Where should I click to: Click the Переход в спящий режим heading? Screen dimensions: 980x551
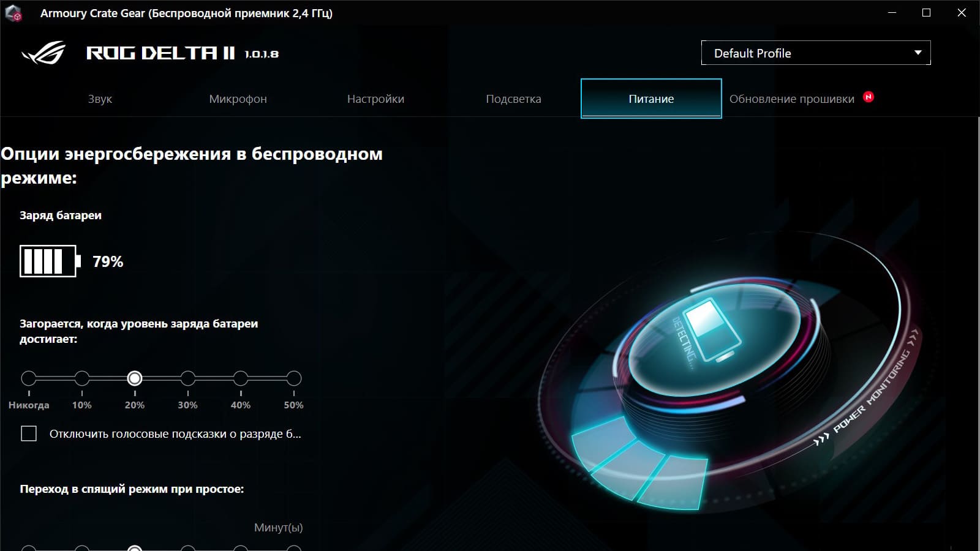(x=132, y=489)
